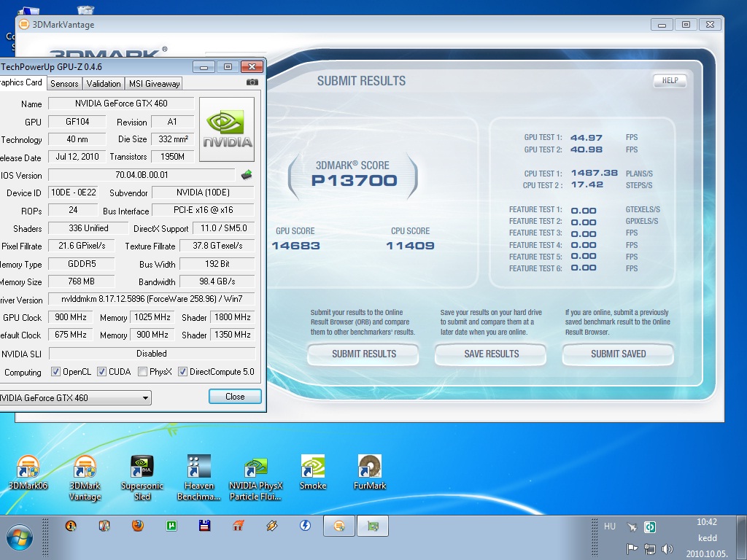Click the SAVE RESULTS button
This screenshot has height=560, width=747.
point(491,354)
